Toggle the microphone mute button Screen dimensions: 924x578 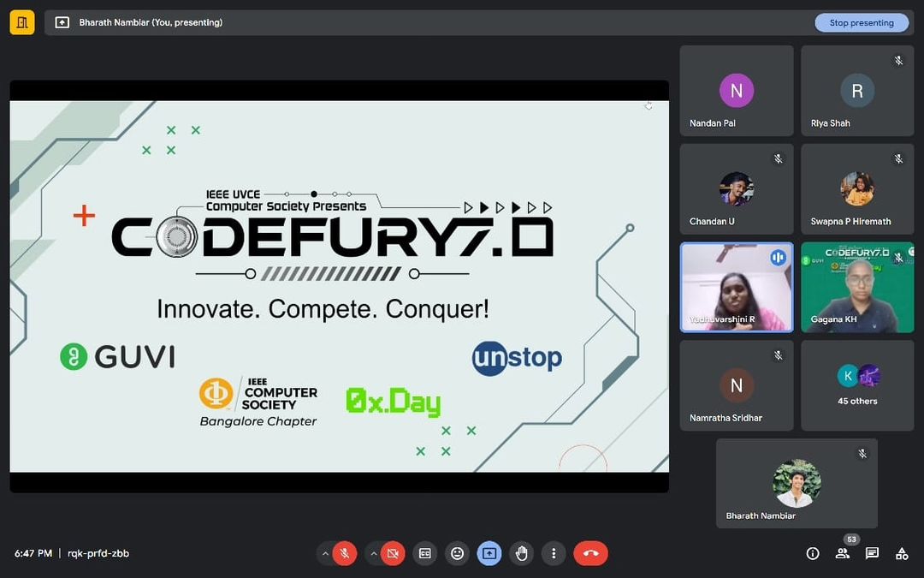point(345,553)
